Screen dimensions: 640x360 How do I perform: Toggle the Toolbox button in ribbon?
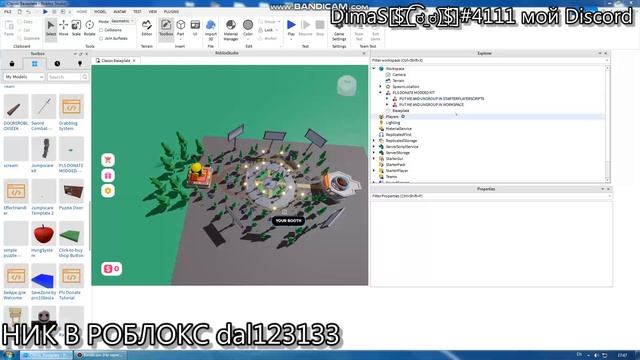point(166,28)
